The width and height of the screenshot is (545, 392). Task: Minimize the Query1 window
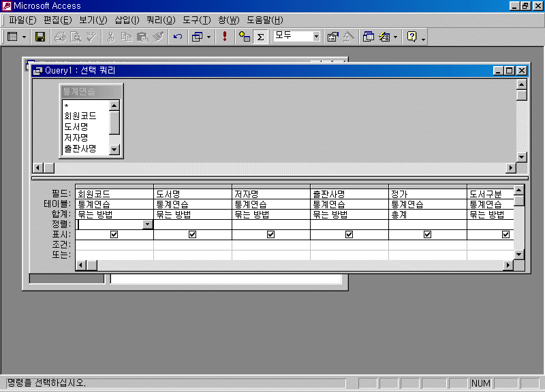pyautogui.click(x=499, y=71)
